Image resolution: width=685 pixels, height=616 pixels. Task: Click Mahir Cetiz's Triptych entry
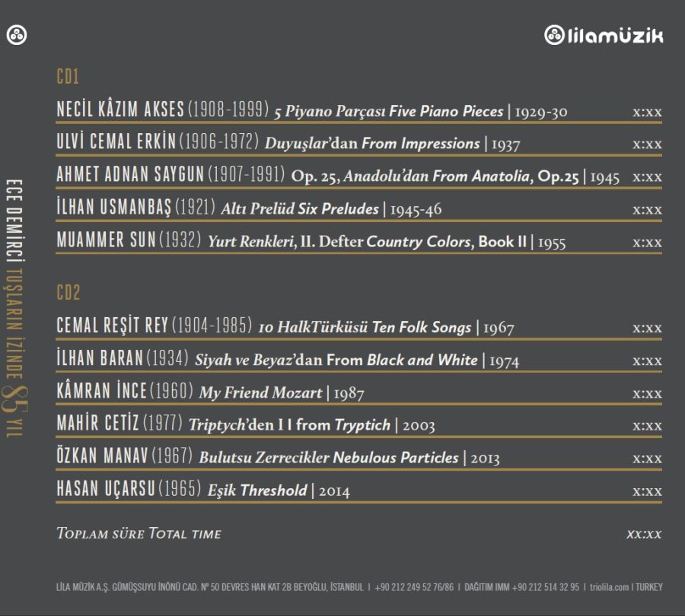click(245, 425)
